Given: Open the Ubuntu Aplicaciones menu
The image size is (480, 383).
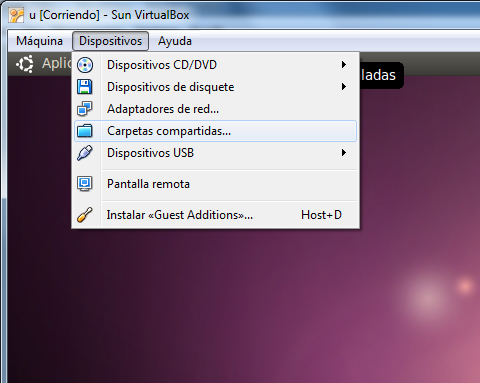Looking at the screenshot, I should [57, 63].
